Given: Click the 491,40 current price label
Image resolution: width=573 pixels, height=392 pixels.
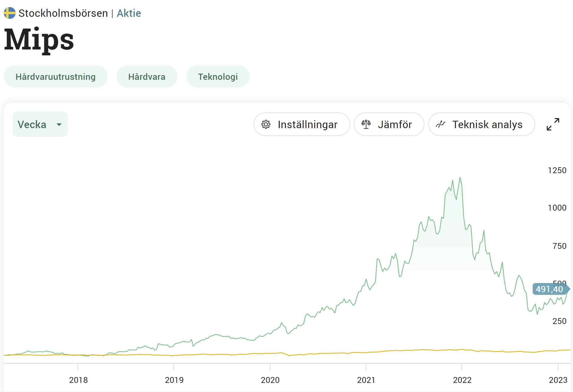Looking at the screenshot, I should 549,289.
